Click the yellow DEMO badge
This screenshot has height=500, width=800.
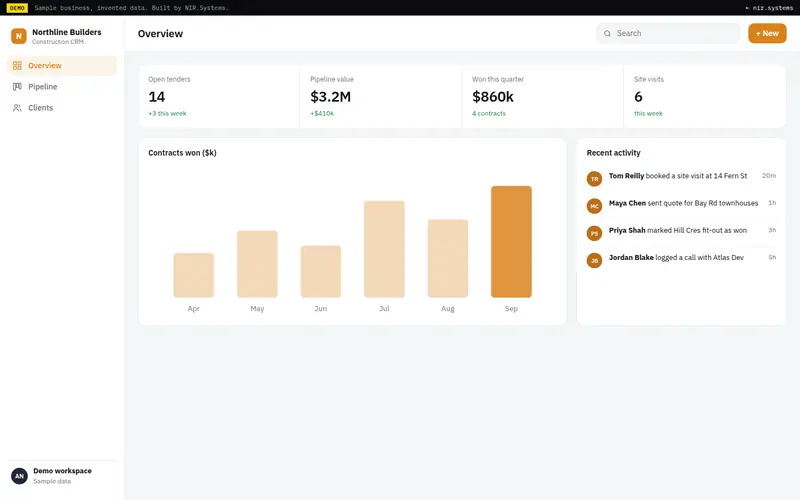(x=17, y=8)
